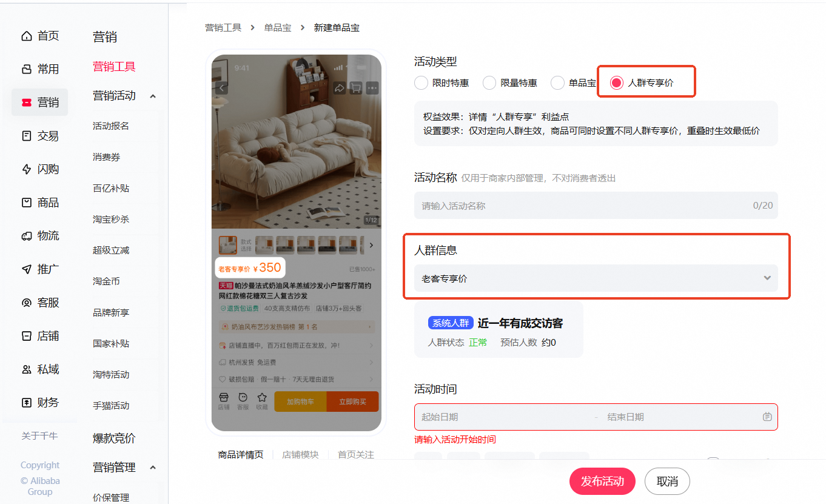Select 营销 in the left sidebar
The width and height of the screenshot is (826, 504).
[x=40, y=102]
